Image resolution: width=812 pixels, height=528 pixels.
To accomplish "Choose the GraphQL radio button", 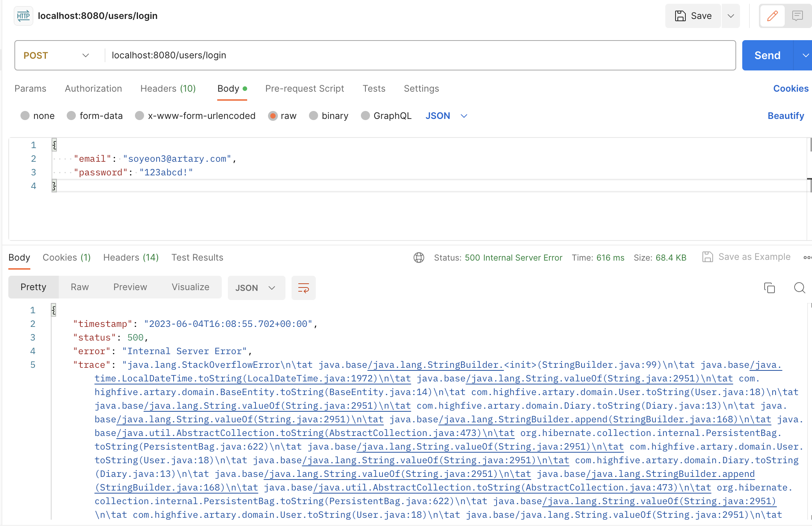I will 365,116.
